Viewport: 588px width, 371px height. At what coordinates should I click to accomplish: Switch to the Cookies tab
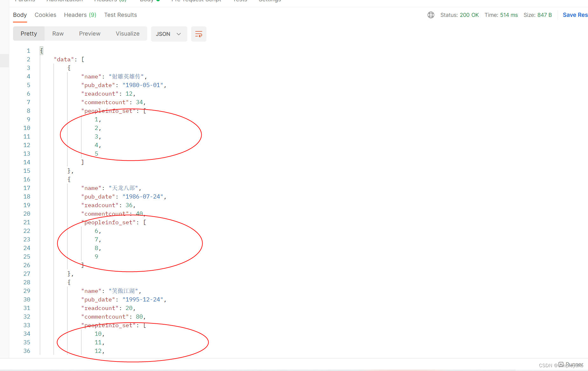[45, 15]
